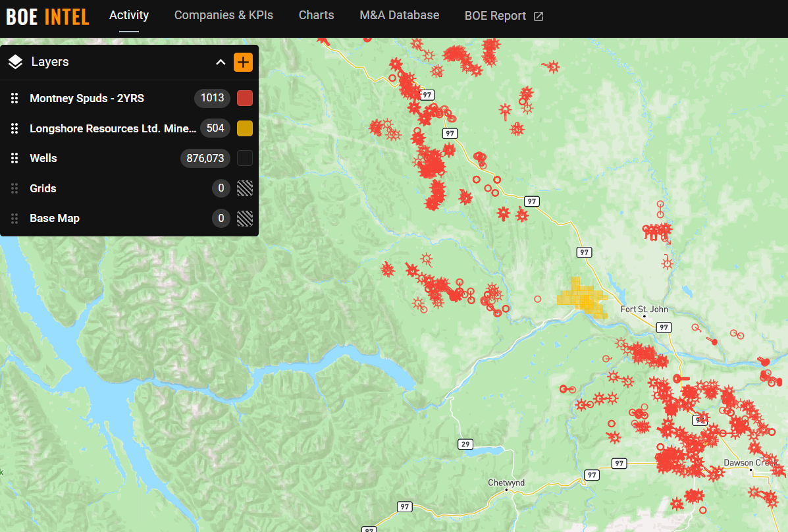Click the BOE INTEL logo
This screenshot has height=532, width=788.
coord(48,16)
